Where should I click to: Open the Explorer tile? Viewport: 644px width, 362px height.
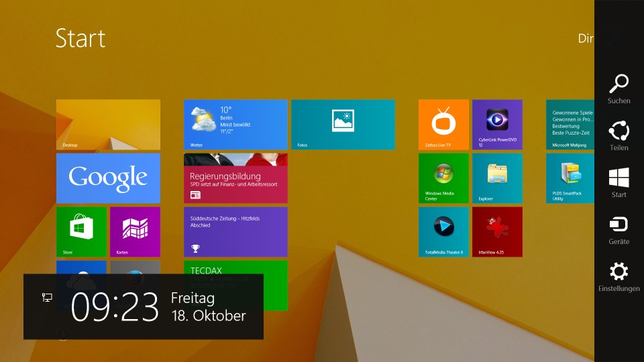[x=497, y=178]
